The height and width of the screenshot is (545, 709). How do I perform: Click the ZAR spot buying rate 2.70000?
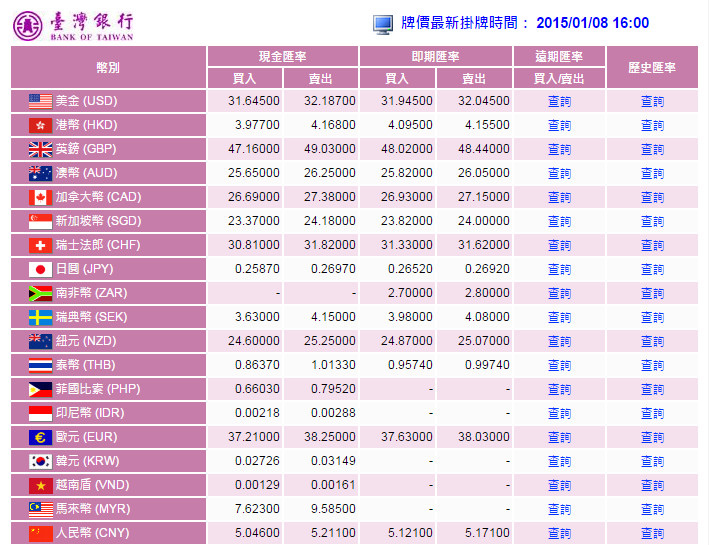point(410,293)
